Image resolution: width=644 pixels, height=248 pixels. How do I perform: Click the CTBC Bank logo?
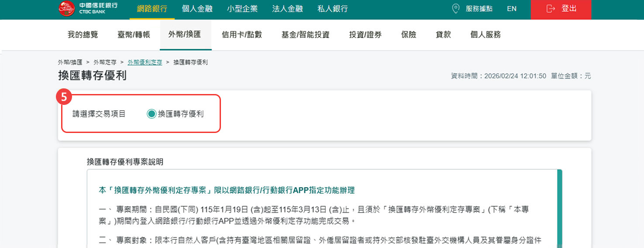(x=87, y=9)
